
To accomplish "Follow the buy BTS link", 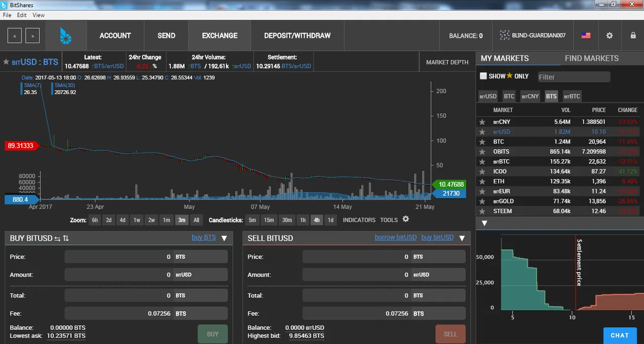I will click(204, 237).
